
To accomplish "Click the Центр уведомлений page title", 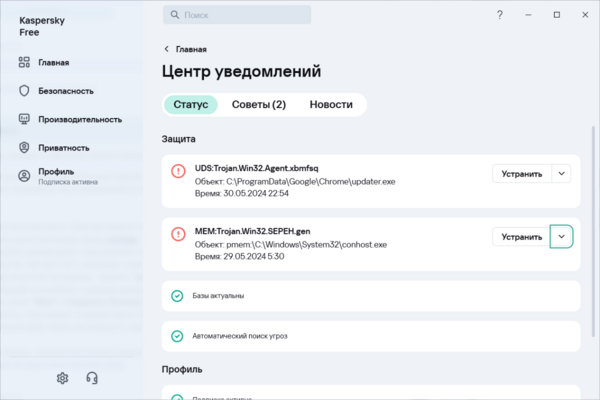I will coord(241,71).
